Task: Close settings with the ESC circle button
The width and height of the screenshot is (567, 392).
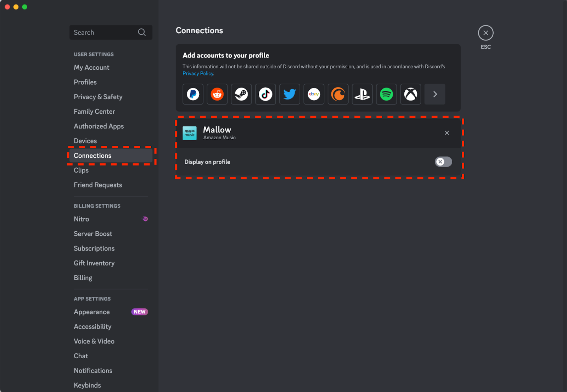Action: [x=485, y=33]
